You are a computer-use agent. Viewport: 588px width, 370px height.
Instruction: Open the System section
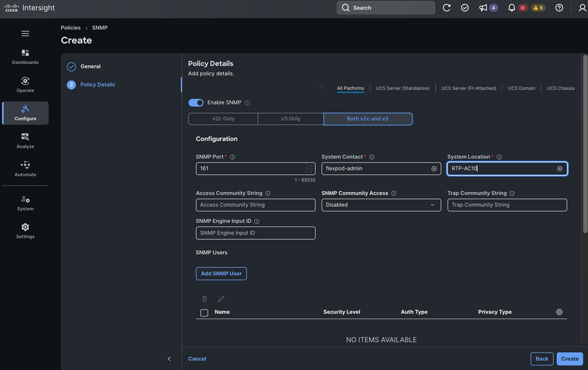point(25,203)
